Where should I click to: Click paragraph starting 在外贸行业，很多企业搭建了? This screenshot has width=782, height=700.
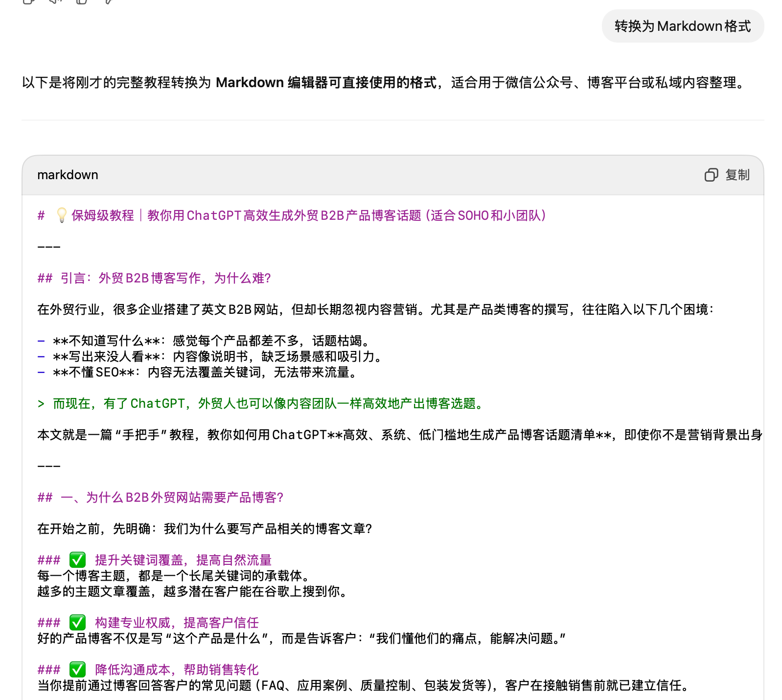tap(375, 309)
